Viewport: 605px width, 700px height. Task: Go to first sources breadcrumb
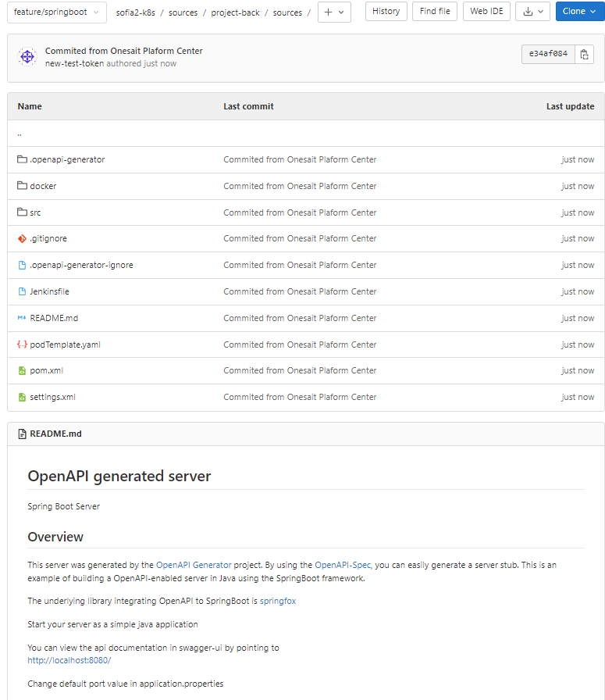pos(183,12)
